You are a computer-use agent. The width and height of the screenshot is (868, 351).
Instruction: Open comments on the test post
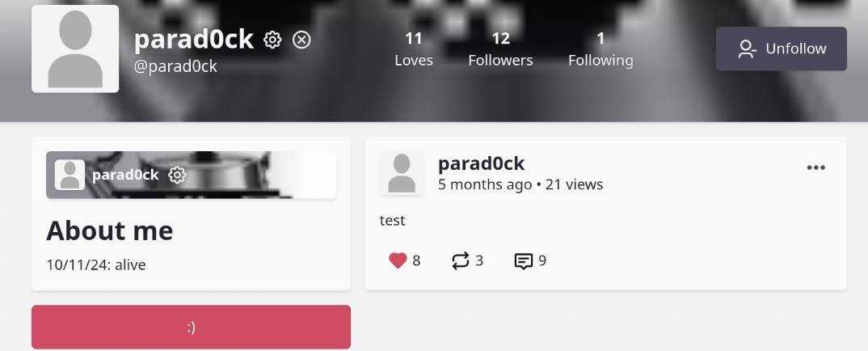pyautogui.click(x=524, y=260)
